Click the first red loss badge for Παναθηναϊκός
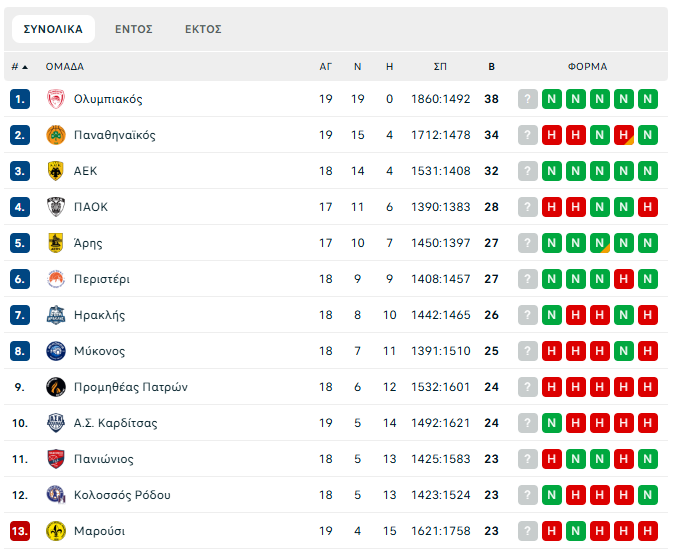674x556 pixels. (x=552, y=135)
